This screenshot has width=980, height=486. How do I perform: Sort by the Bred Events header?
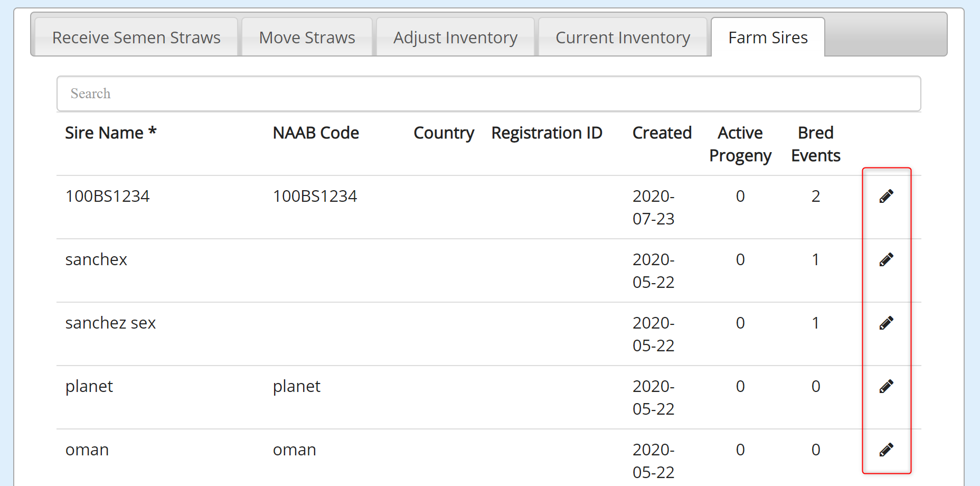coord(815,144)
